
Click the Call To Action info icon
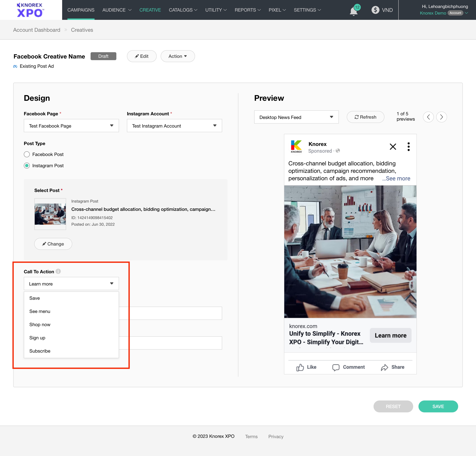pos(58,271)
